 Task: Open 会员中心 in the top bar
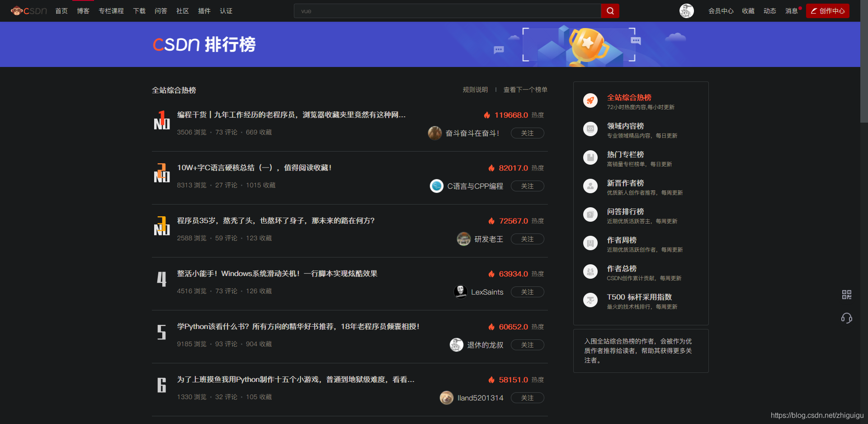[721, 11]
